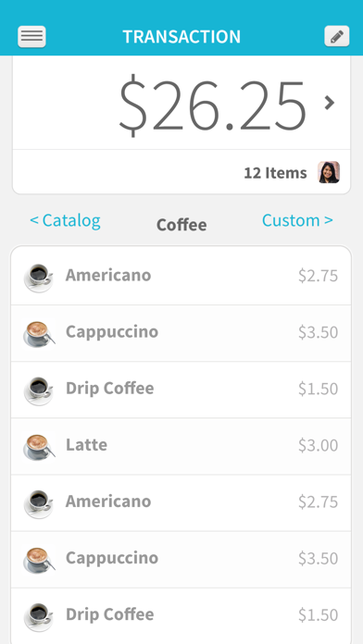Tap the first Cappuccino cup icon
The width and height of the screenshot is (363, 644).
(x=39, y=333)
